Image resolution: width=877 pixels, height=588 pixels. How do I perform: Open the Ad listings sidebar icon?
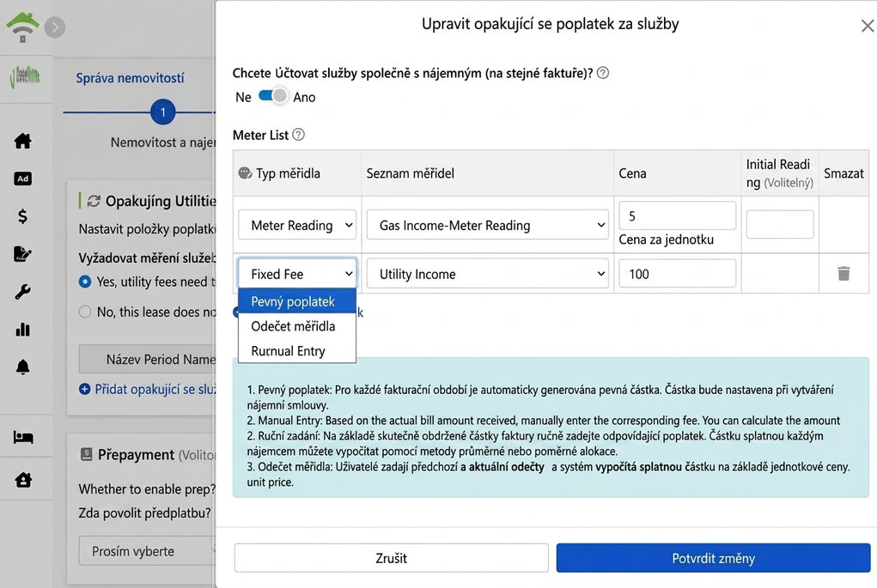click(23, 179)
